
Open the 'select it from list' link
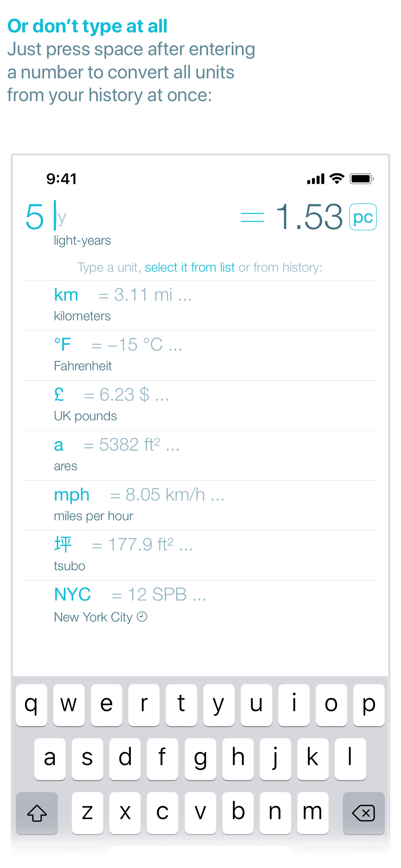click(x=190, y=267)
